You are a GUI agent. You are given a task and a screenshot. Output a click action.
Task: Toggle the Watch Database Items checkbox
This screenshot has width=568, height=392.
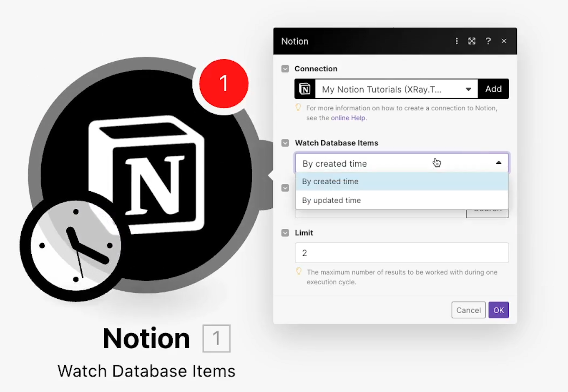(x=285, y=143)
